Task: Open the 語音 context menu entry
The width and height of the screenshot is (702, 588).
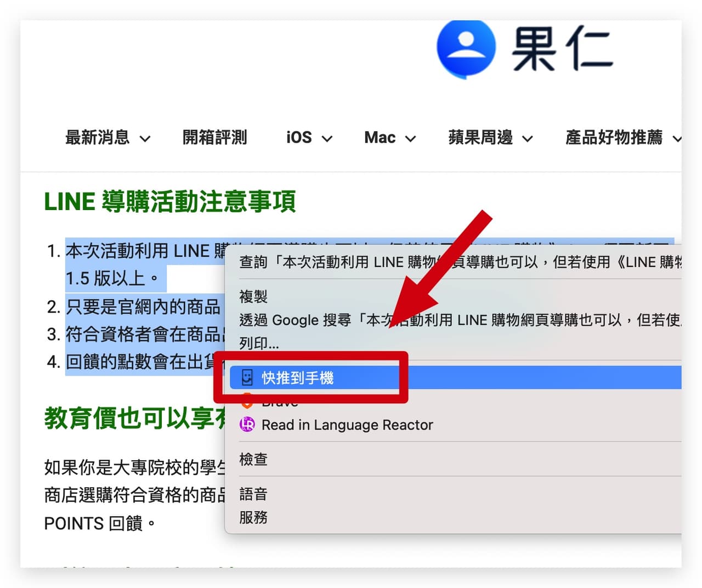Action: tap(253, 494)
